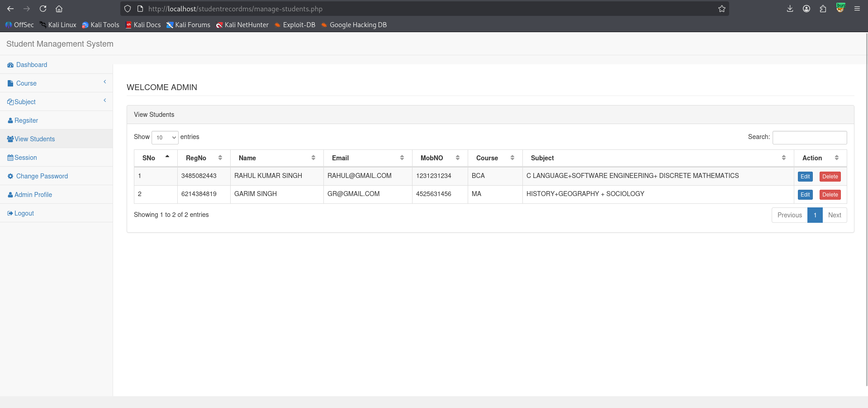This screenshot has height=408, width=868.
Task: Focus the table Search input box
Action: coord(810,137)
